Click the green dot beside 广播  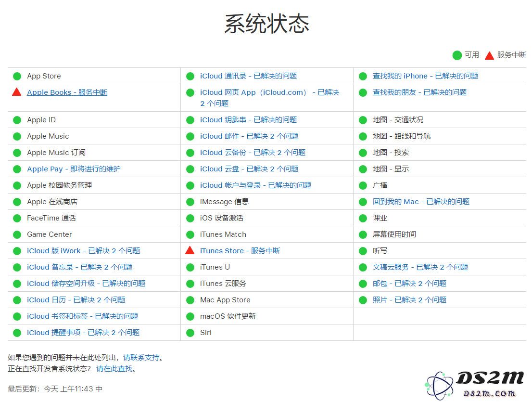click(363, 185)
